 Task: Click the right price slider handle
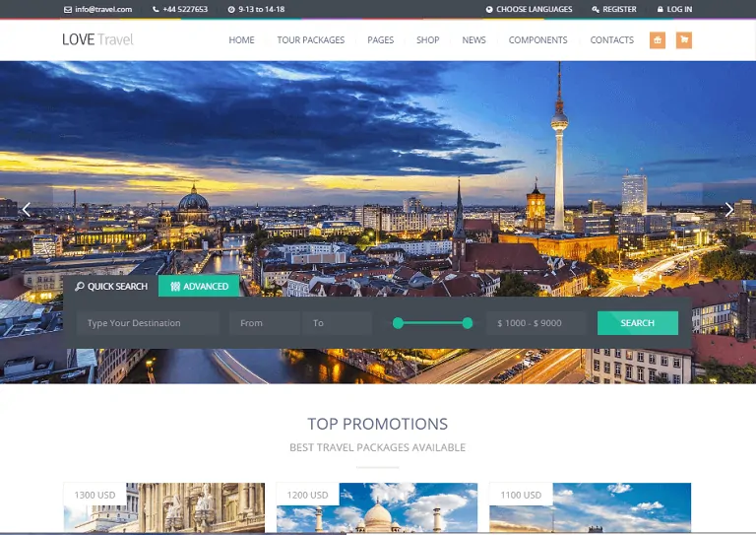click(x=468, y=323)
